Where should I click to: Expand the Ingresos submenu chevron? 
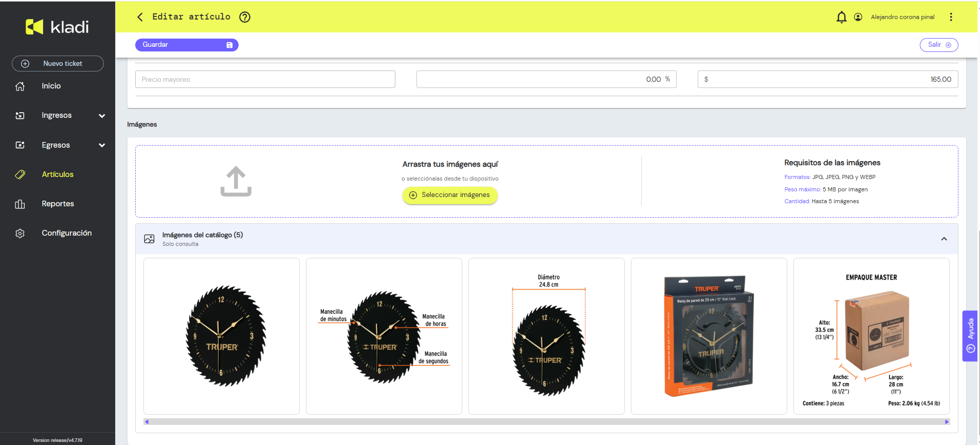[x=102, y=116]
